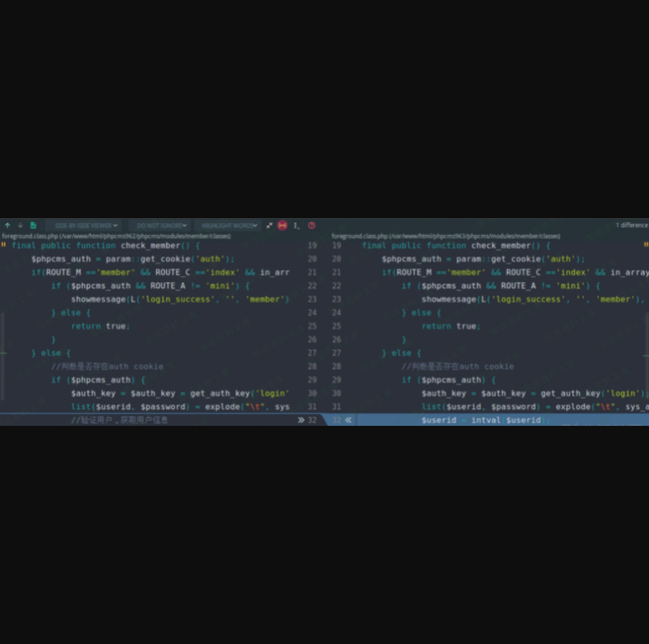Click the right pane check_member function declaration

point(456,245)
